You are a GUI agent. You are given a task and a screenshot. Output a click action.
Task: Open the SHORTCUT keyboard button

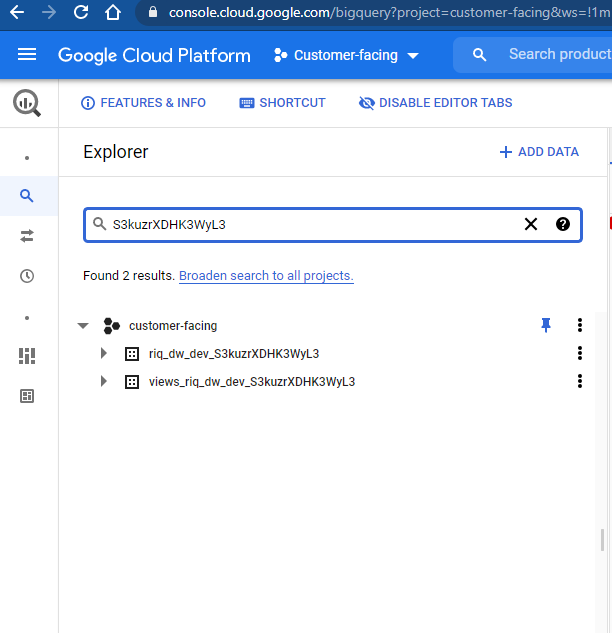[283, 103]
